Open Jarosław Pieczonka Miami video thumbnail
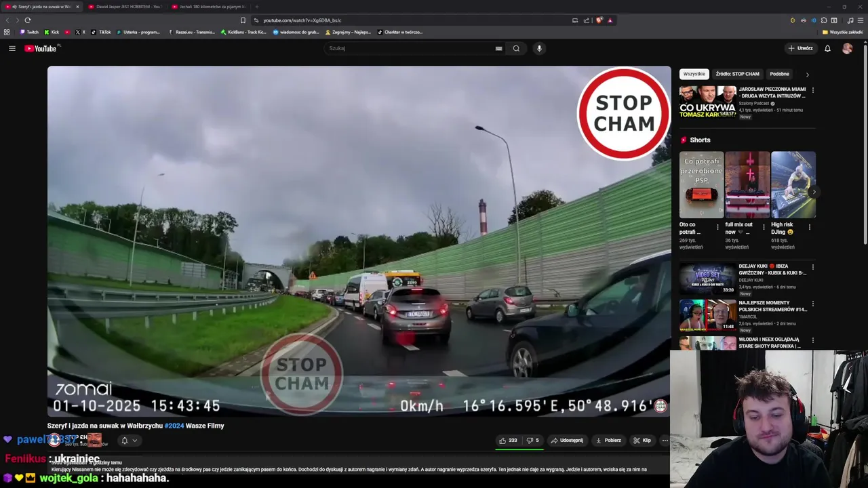This screenshot has height=488, width=868. (707, 102)
